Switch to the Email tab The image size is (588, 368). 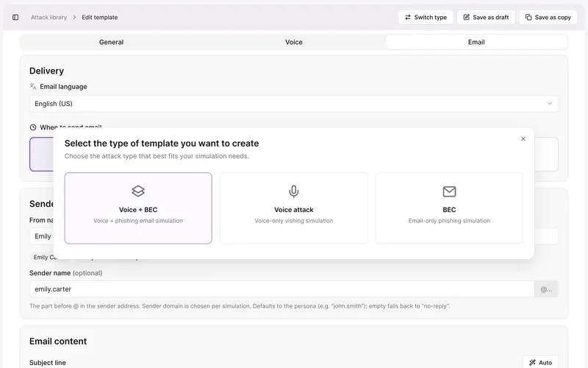pos(476,42)
